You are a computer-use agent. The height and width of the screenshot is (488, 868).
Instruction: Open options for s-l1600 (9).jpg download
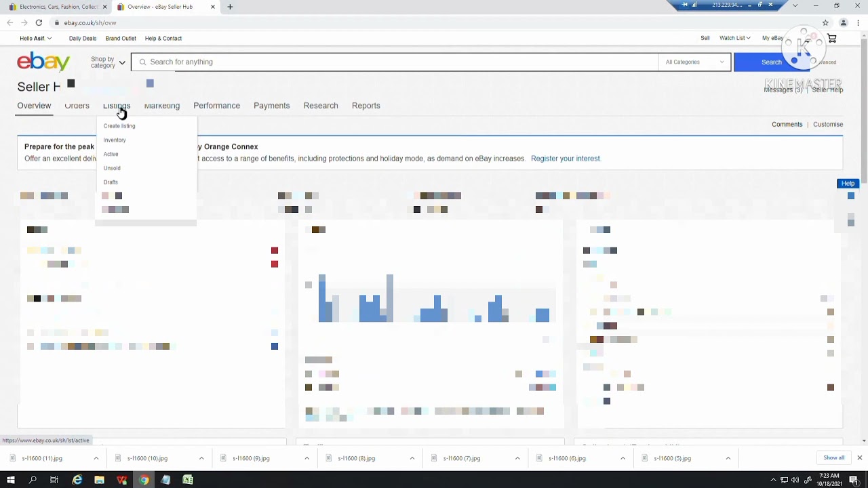[307, 458]
